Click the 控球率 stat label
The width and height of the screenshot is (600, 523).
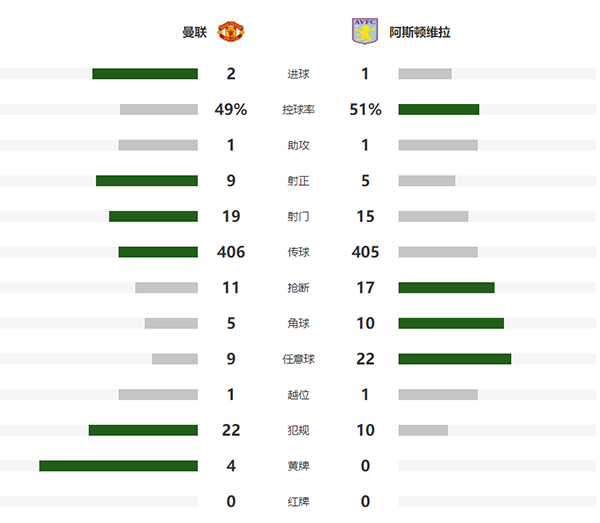click(298, 110)
